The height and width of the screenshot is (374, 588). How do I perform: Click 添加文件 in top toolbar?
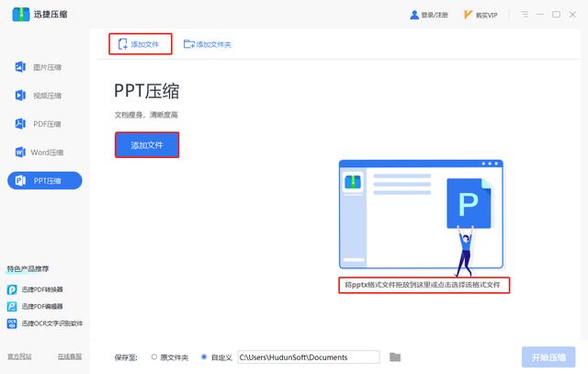(x=141, y=44)
